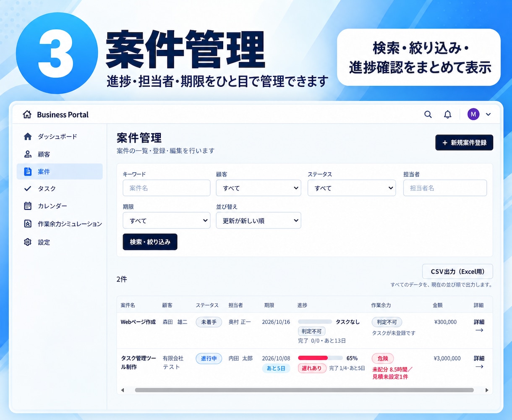Select 案件 in the sidebar

[60, 171]
